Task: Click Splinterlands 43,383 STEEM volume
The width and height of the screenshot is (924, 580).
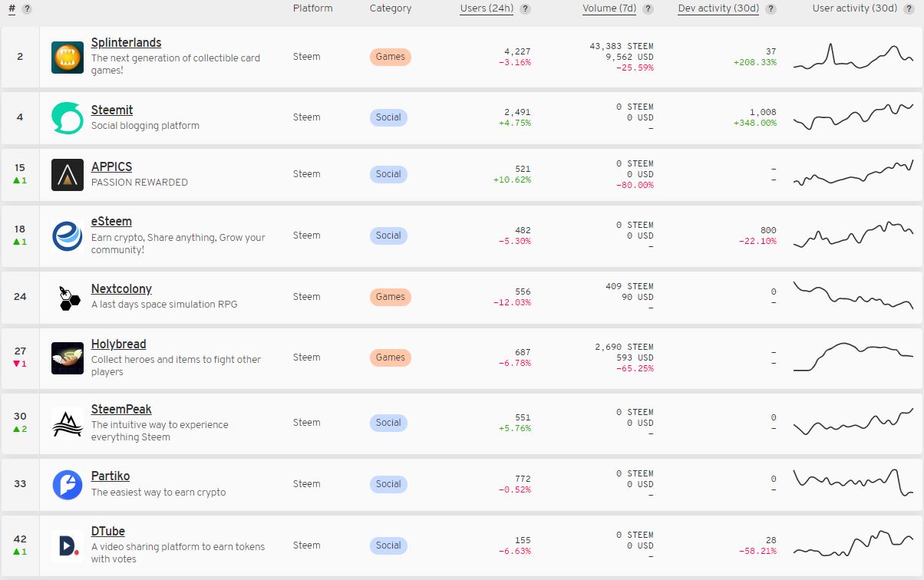Action: pos(622,46)
